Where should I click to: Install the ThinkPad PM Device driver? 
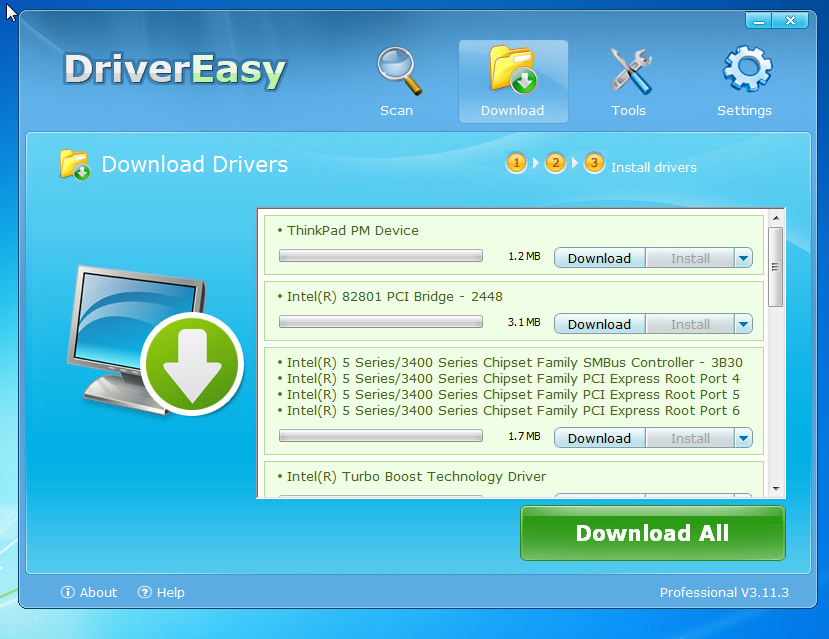pyautogui.click(x=690, y=258)
